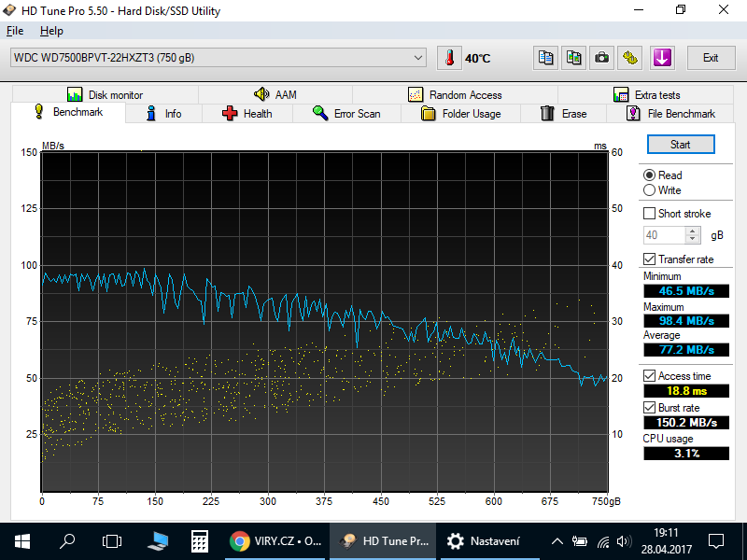The image size is (747, 560).
Task: Click the burst rate value 150.2 MB/s
Action: tap(686, 423)
